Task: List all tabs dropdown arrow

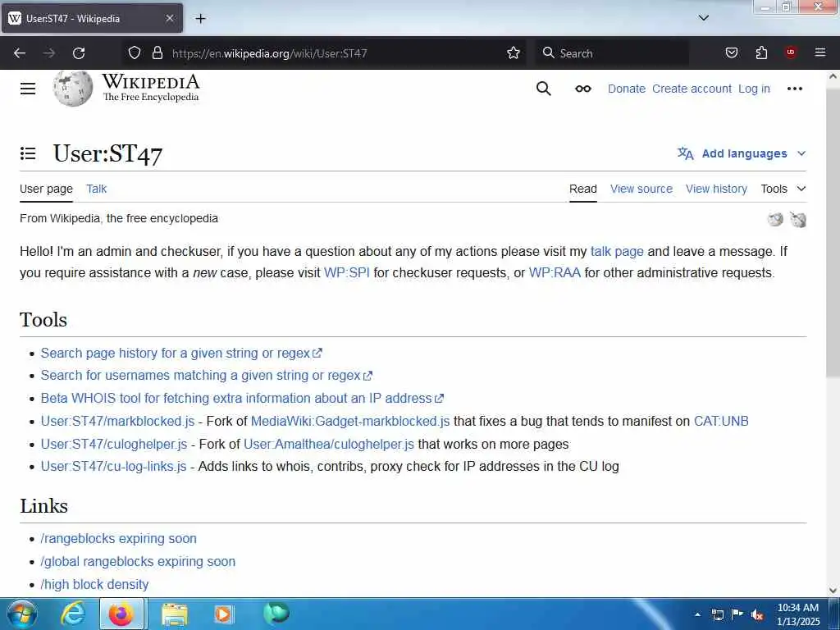Action: point(703,18)
